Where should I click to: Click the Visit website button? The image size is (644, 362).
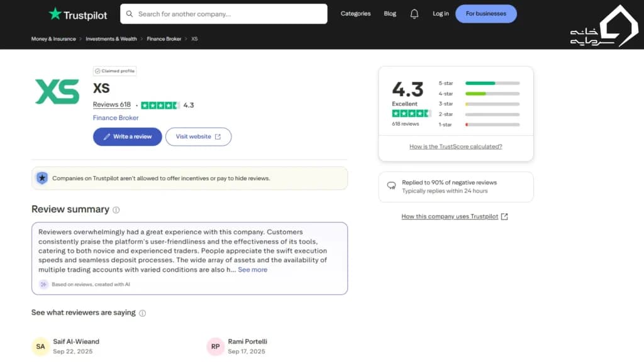198,136
